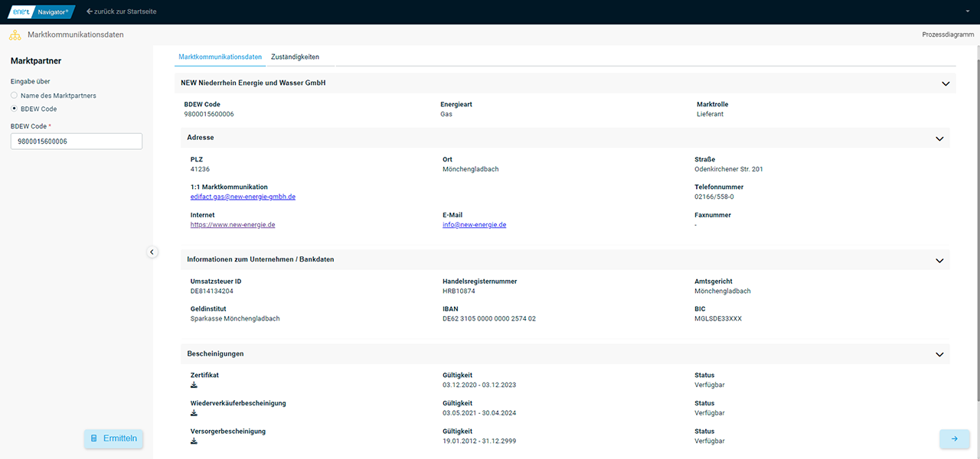
Task: Go to next page with arrow button
Action: (954, 438)
